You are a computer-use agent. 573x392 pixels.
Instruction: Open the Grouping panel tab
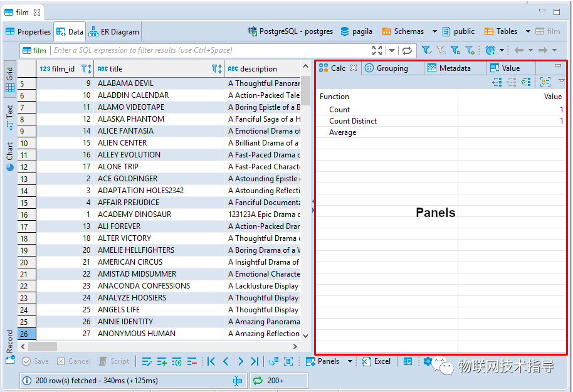pos(387,68)
